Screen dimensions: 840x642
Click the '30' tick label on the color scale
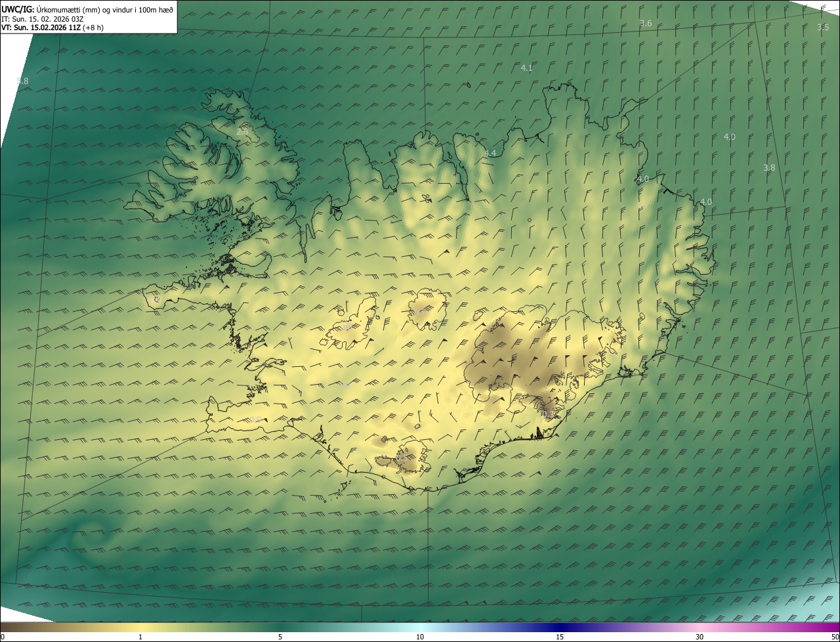click(x=700, y=637)
